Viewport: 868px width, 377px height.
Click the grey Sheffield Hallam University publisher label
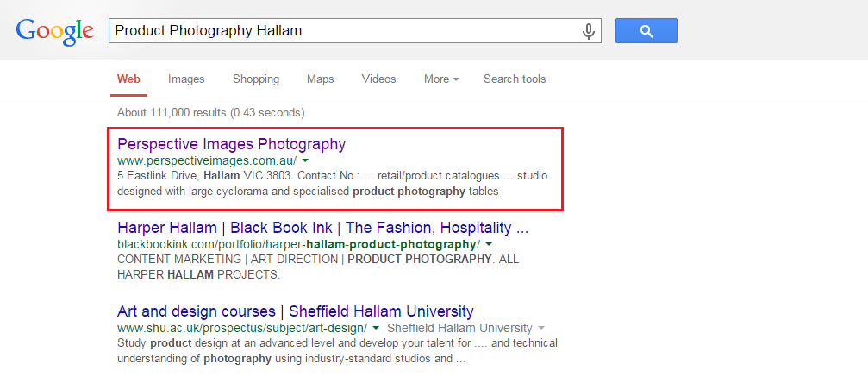(x=459, y=328)
